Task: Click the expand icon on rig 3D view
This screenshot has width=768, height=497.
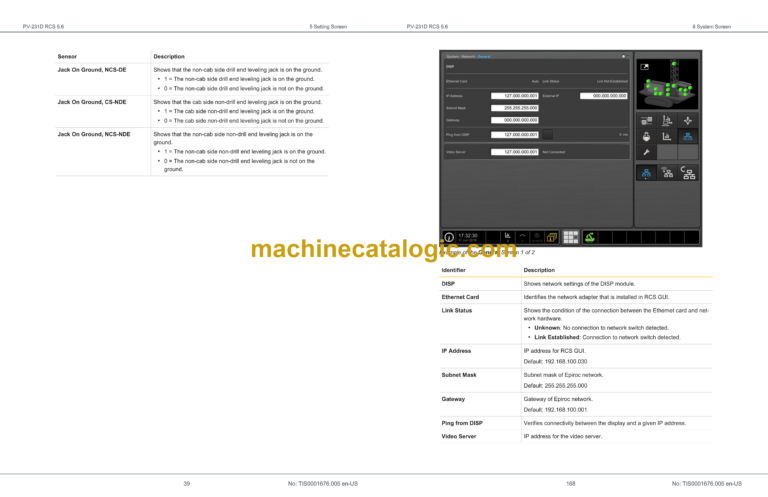Action: pos(645,67)
